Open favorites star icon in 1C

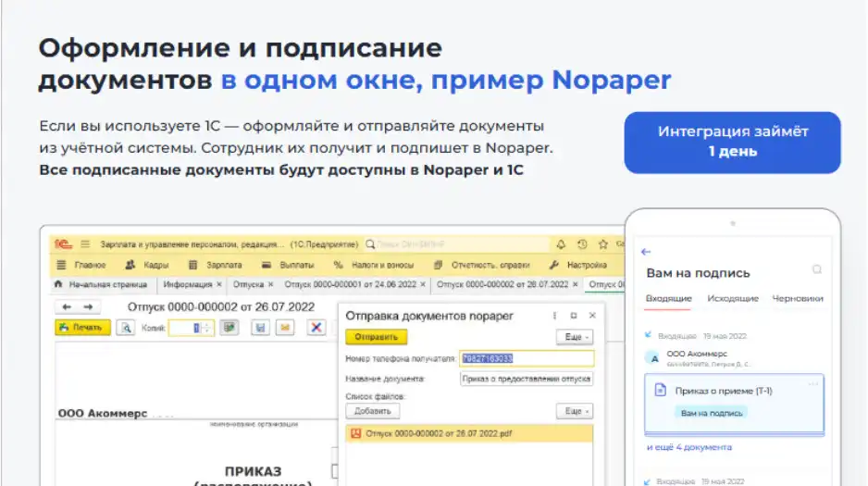pyautogui.click(x=602, y=244)
